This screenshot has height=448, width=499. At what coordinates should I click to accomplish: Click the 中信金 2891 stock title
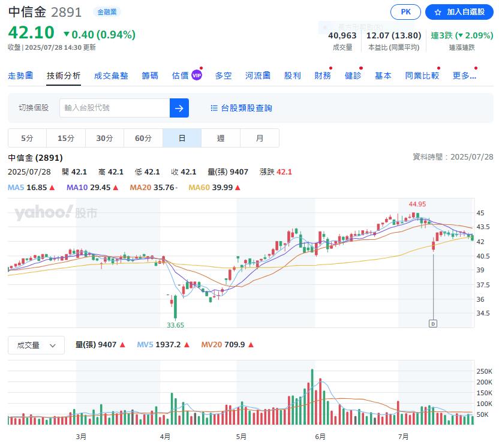pos(45,12)
